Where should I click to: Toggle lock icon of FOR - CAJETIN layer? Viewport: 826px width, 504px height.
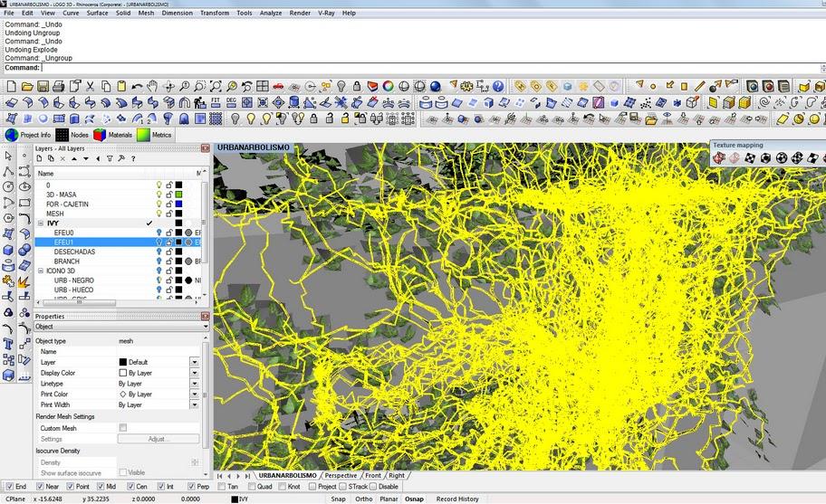[169, 204]
